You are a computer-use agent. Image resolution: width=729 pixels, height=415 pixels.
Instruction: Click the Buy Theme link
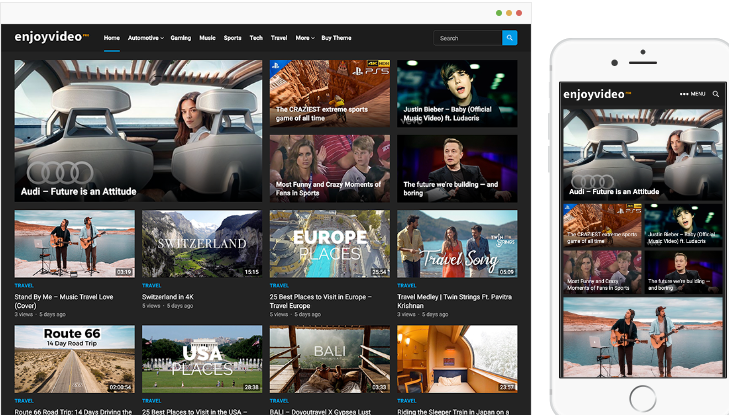point(336,38)
